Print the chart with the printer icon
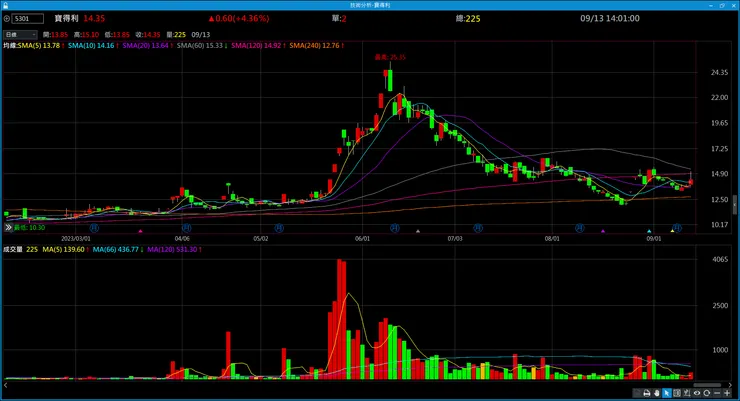This screenshot has width=740, height=401. 647,393
